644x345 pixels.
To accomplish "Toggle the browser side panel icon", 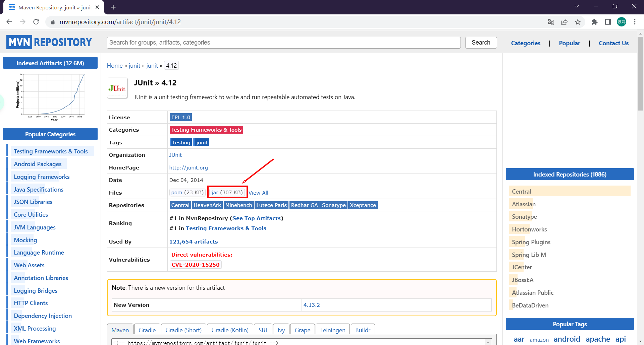I will (x=608, y=22).
